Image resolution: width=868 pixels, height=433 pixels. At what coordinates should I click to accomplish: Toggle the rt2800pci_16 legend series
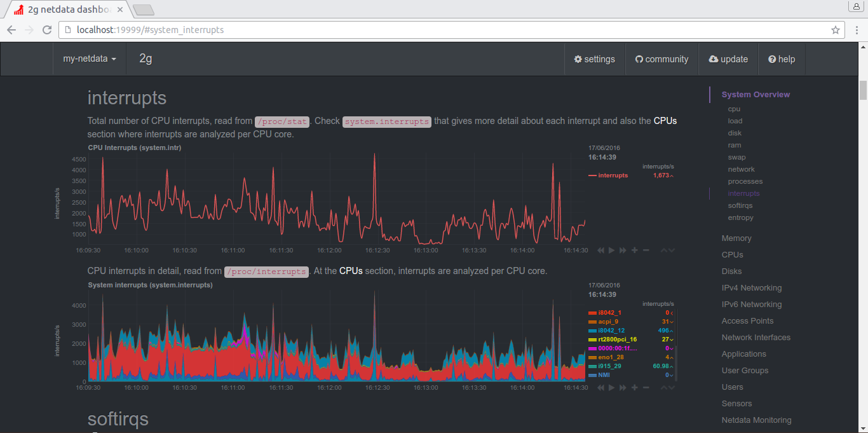(613, 340)
